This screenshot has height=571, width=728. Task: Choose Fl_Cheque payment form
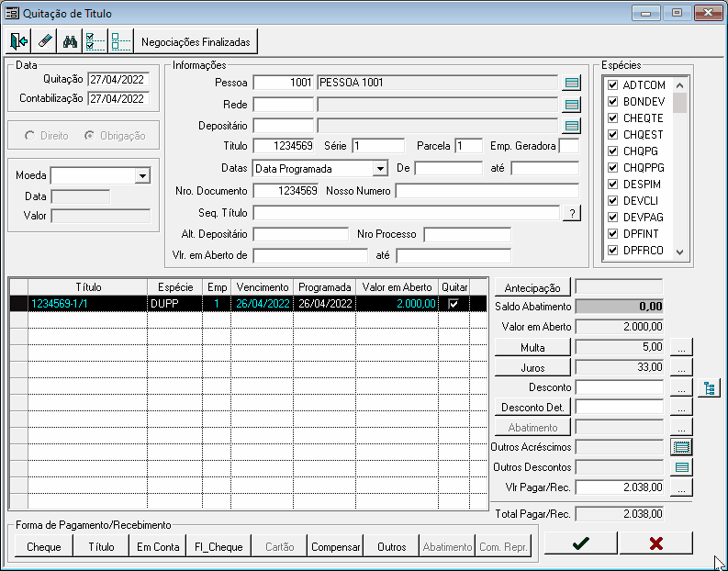click(x=218, y=547)
